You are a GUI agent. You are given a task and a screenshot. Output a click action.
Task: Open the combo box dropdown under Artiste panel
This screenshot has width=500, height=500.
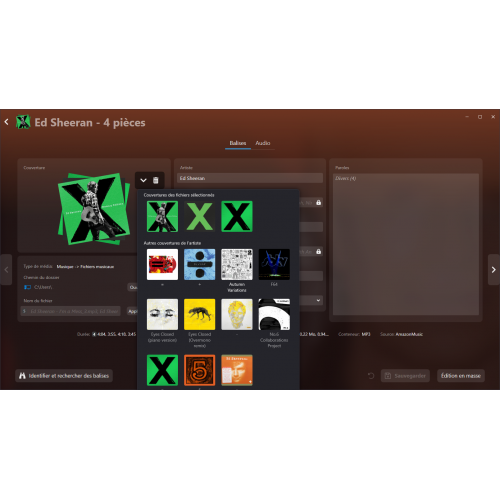(318, 300)
